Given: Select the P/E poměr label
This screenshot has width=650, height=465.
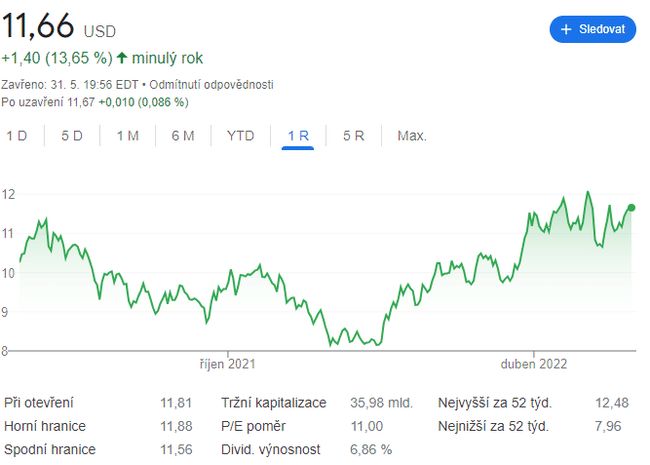Looking at the screenshot, I should point(255,426).
